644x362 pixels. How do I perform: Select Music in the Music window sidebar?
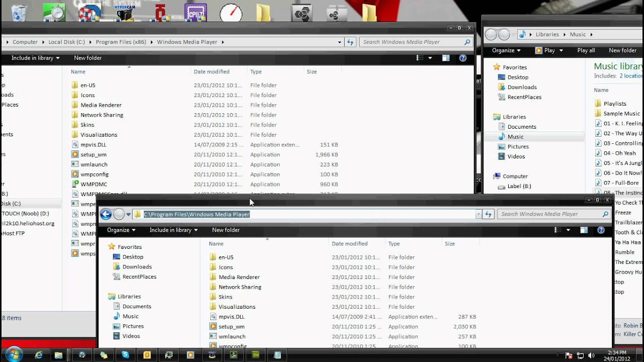[515, 137]
